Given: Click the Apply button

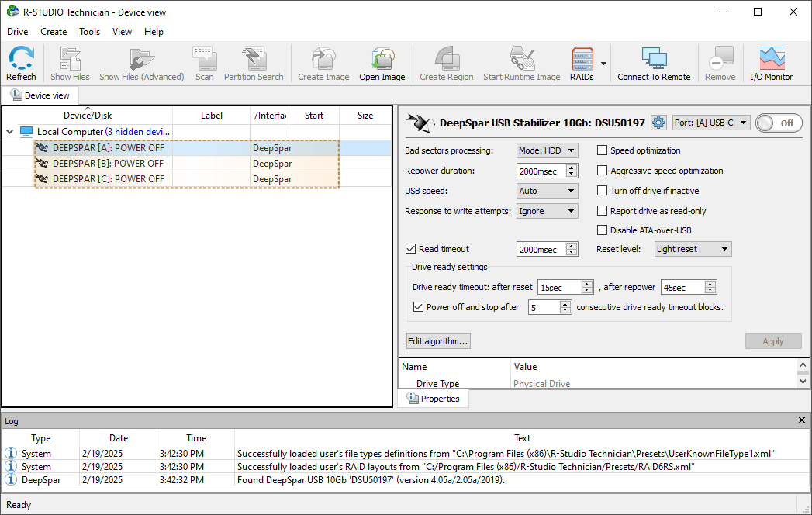Looking at the screenshot, I should coord(773,341).
